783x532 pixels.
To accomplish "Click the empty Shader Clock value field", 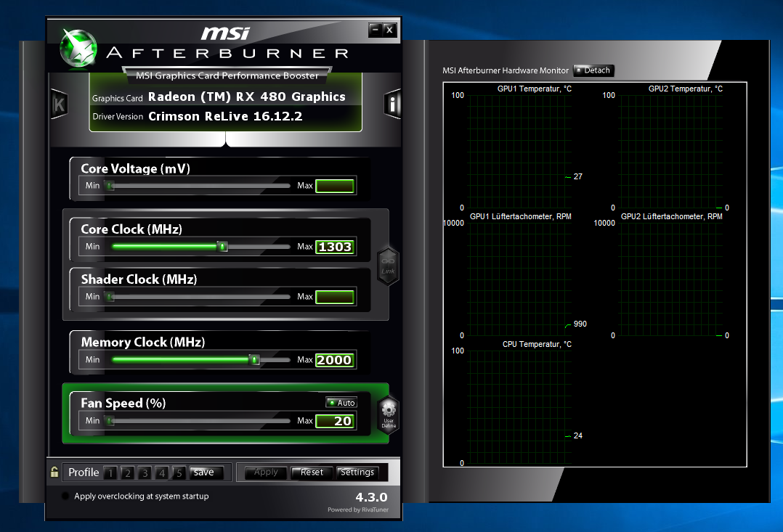I will 335,297.
